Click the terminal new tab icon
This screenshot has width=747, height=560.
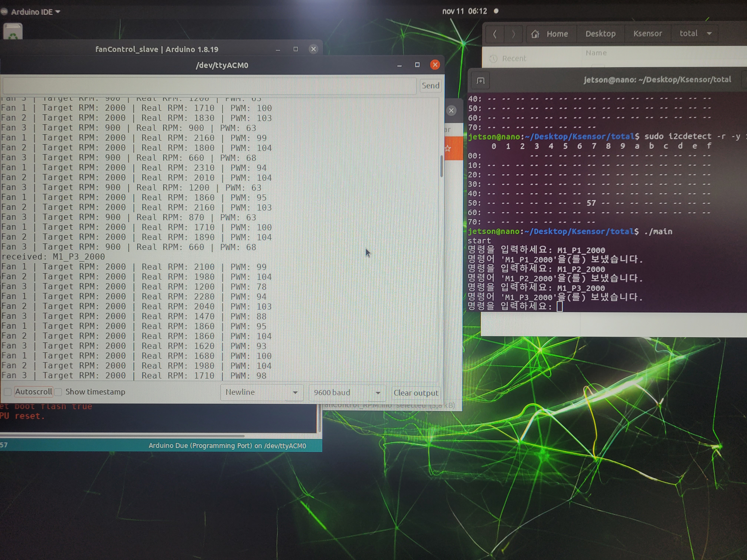tap(480, 81)
